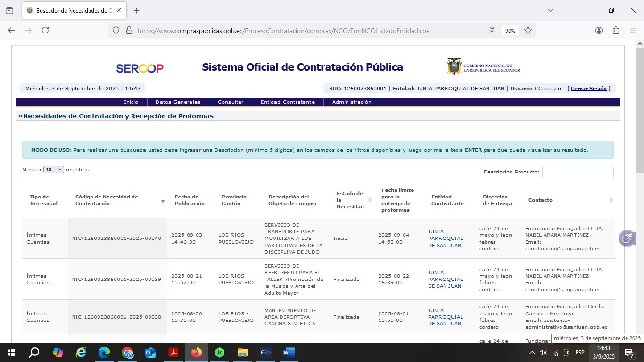The height and width of the screenshot is (362, 644).
Task: Sort by Código de Necesidad de Contratación arrow
Action: tap(163, 201)
